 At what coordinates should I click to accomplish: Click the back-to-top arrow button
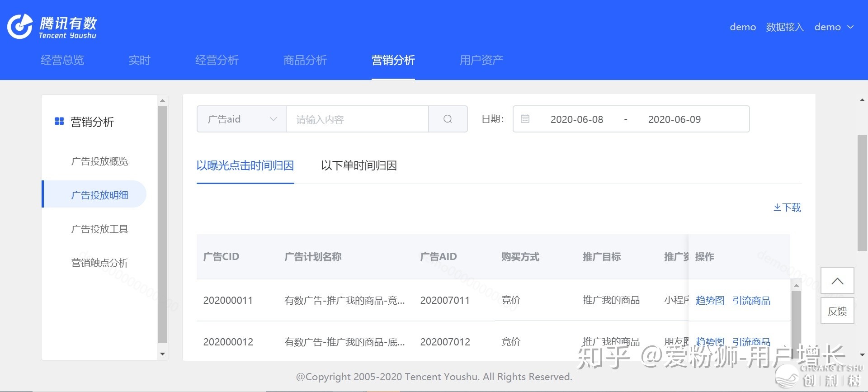[837, 281]
